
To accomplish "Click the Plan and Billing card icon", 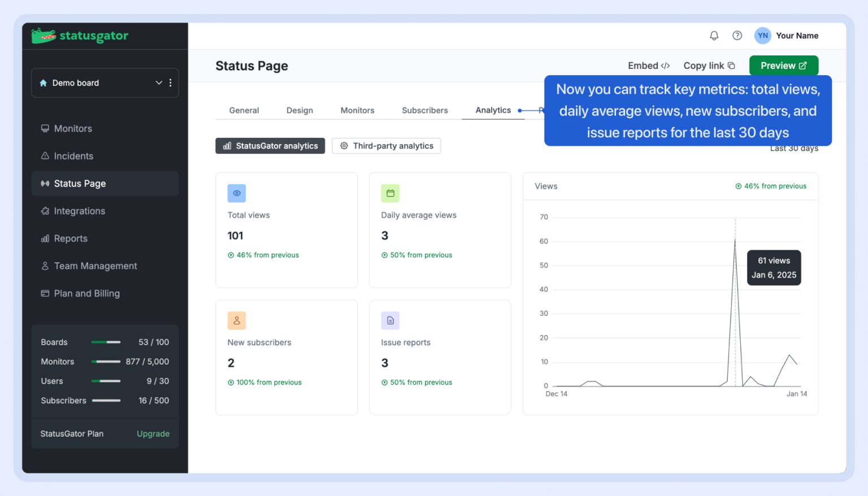I will click(x=45, y=293).
